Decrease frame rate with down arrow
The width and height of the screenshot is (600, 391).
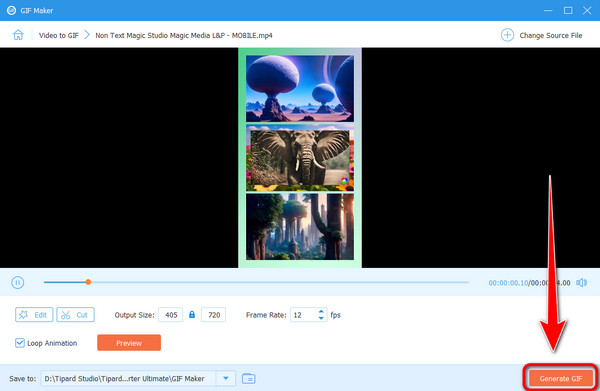point(321,318)
